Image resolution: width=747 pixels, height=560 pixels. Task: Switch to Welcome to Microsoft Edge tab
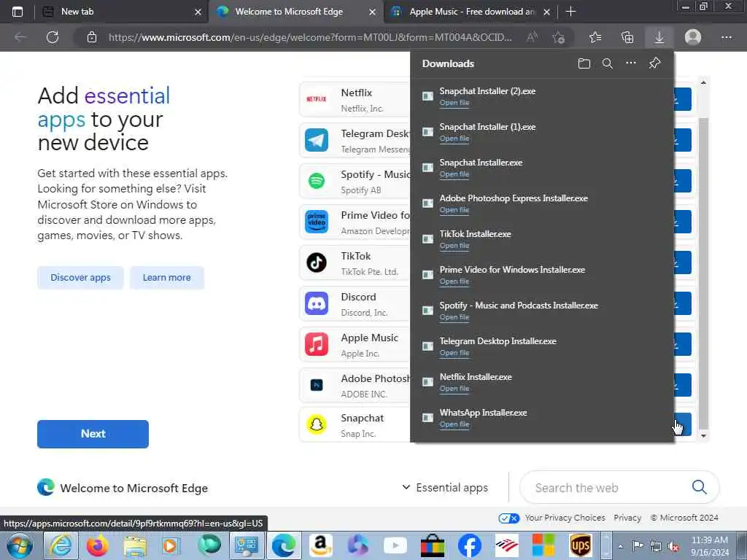[289, 12]
